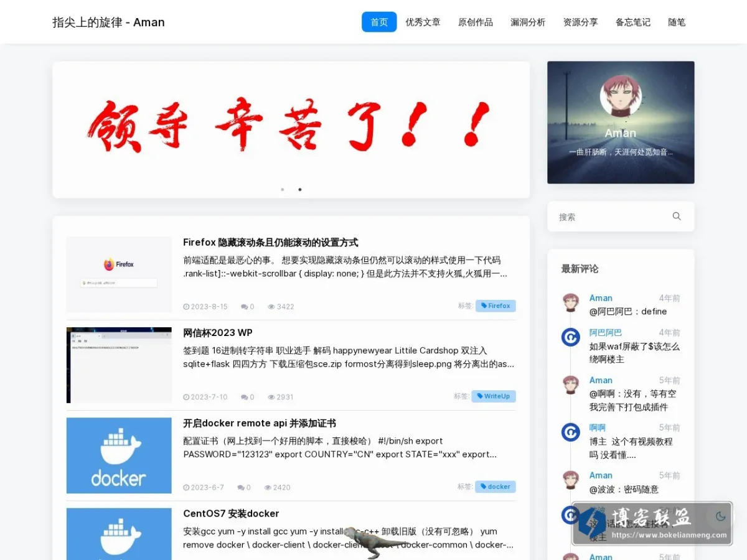Select the first carousel dot indicator
Screen dimensions: 747x560
283,189
